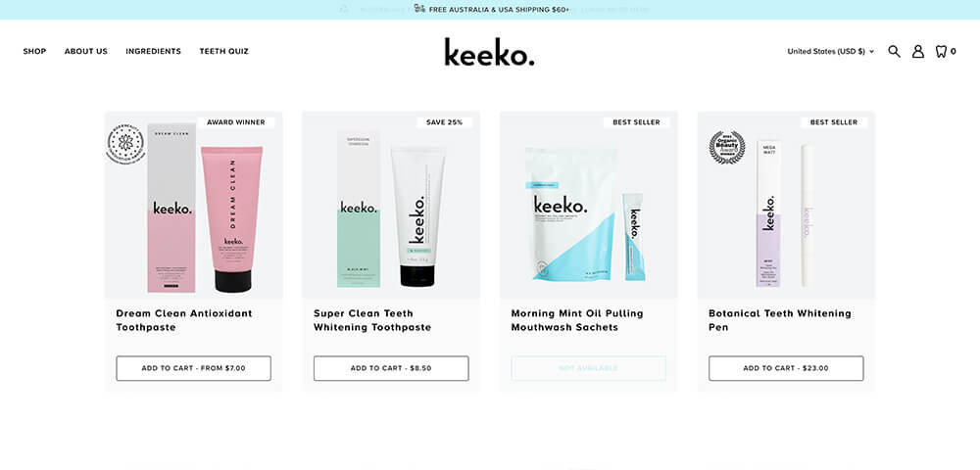Open Dream Clean Antioxidant Toothpaste title link
Screen dimensions: 980x470
[184, 320]
